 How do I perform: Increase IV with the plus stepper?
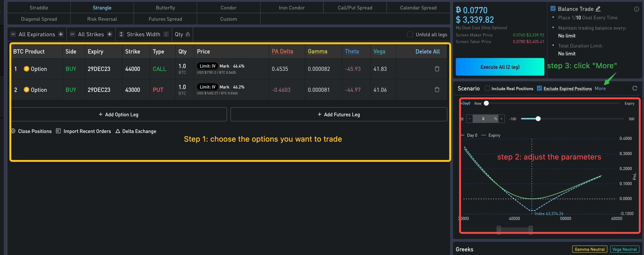click(x=501, y=119)
